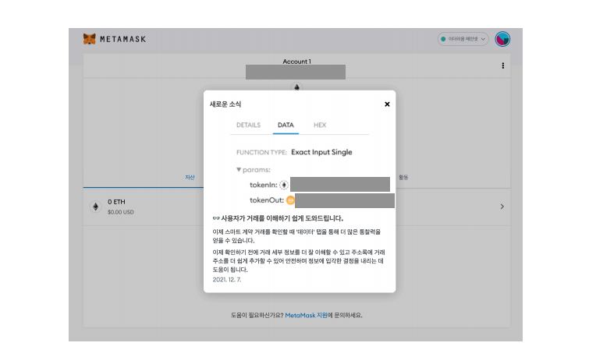Open the MetaMask 지원 link
This screenshot has height=364, width=589.
(306, 315)
